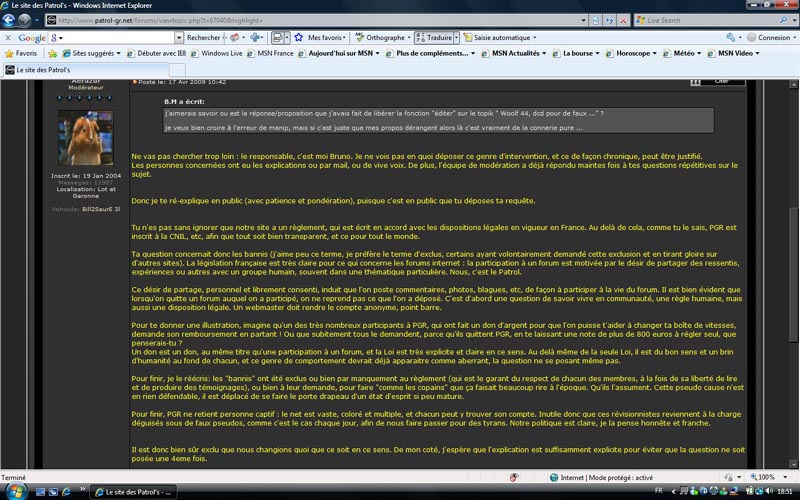Expand the address bar history dropdown
The width and height of the screenshot is (800, 500).
(x=583, y=20)
